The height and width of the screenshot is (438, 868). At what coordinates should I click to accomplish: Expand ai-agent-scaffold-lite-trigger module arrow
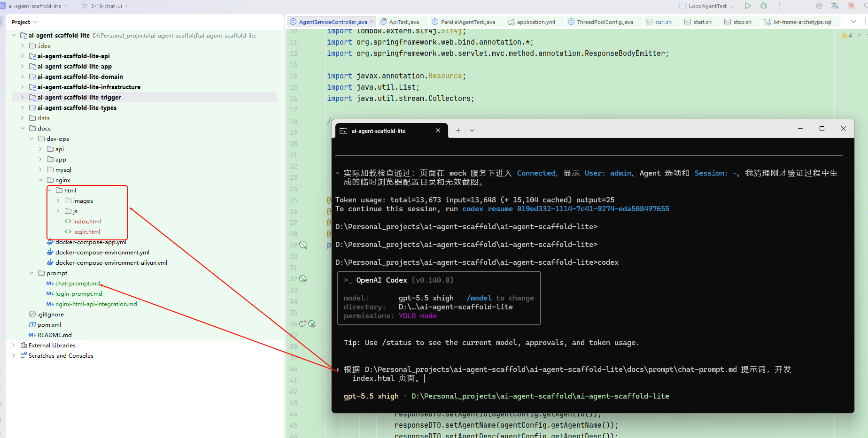coord(22,97)
